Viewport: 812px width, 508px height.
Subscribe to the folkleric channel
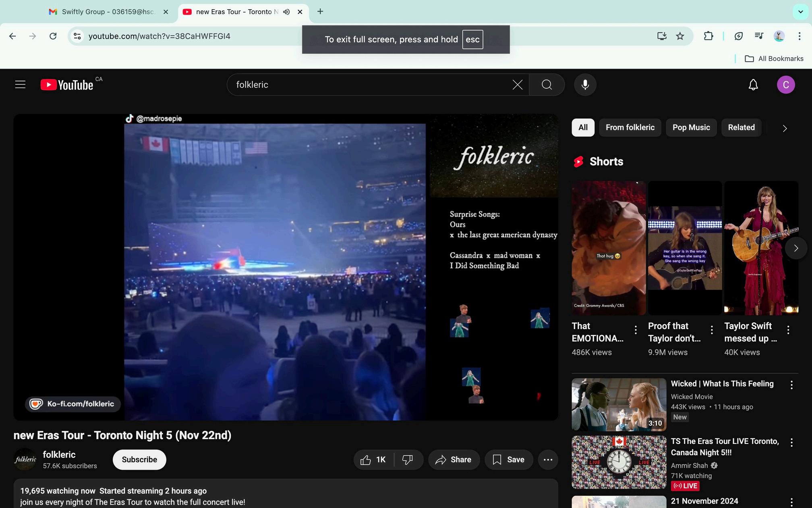tap(139, 460)
